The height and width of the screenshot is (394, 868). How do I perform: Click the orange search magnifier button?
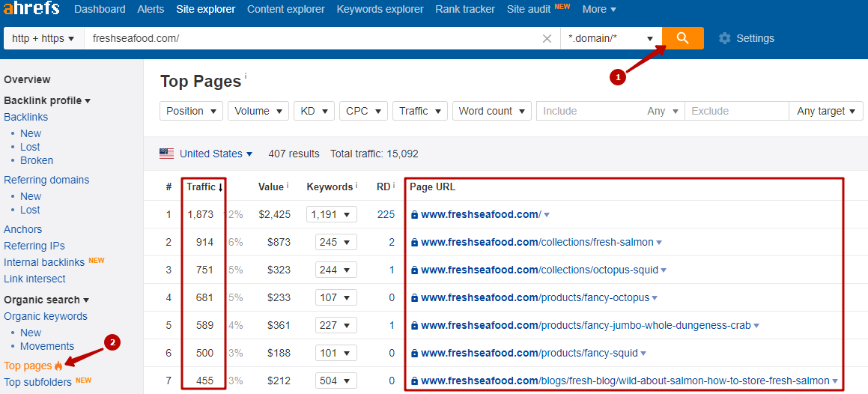pos(682,38)
